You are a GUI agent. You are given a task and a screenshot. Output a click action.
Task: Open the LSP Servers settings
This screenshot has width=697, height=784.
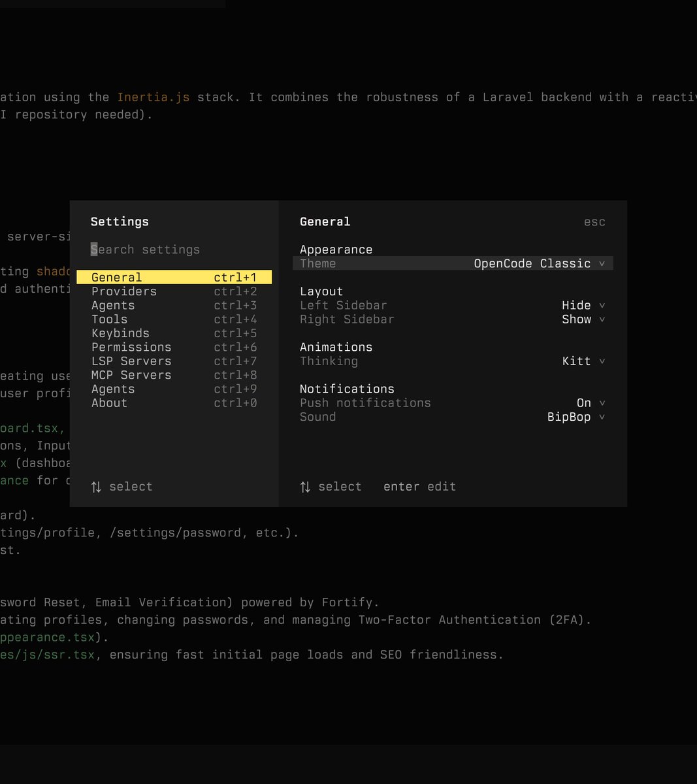click(131, 361)
